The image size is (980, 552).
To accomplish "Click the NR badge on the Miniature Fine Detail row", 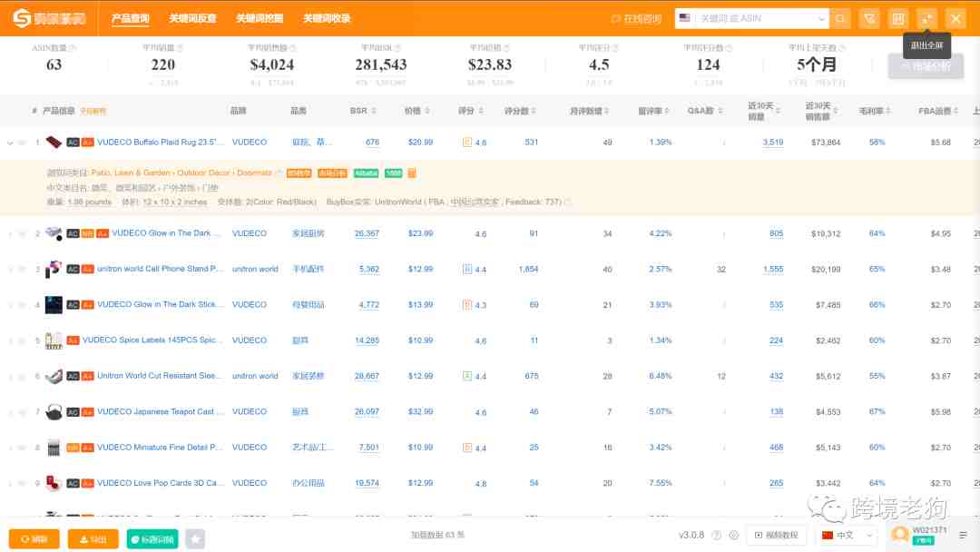I will pos(73,448).
